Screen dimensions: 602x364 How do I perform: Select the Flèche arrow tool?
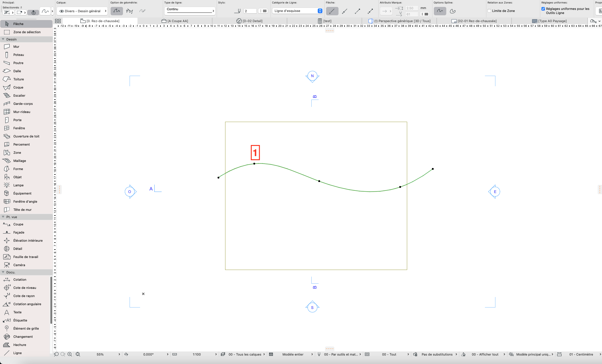click(26, 24)
